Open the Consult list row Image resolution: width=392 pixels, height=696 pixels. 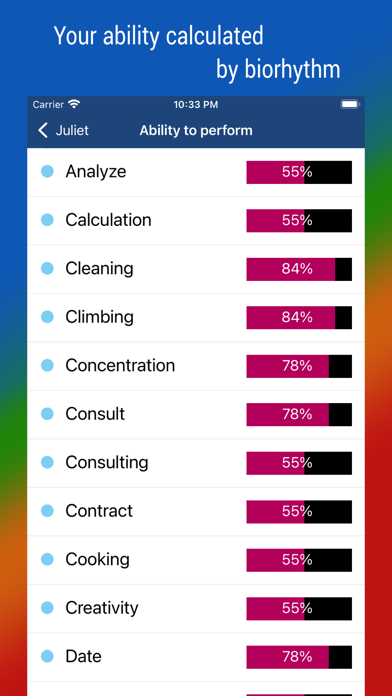tap(196, 415)
